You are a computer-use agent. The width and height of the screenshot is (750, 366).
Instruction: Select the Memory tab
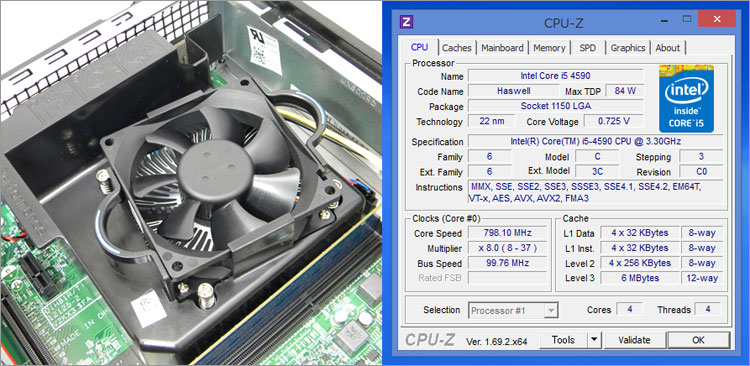(549, 48)
